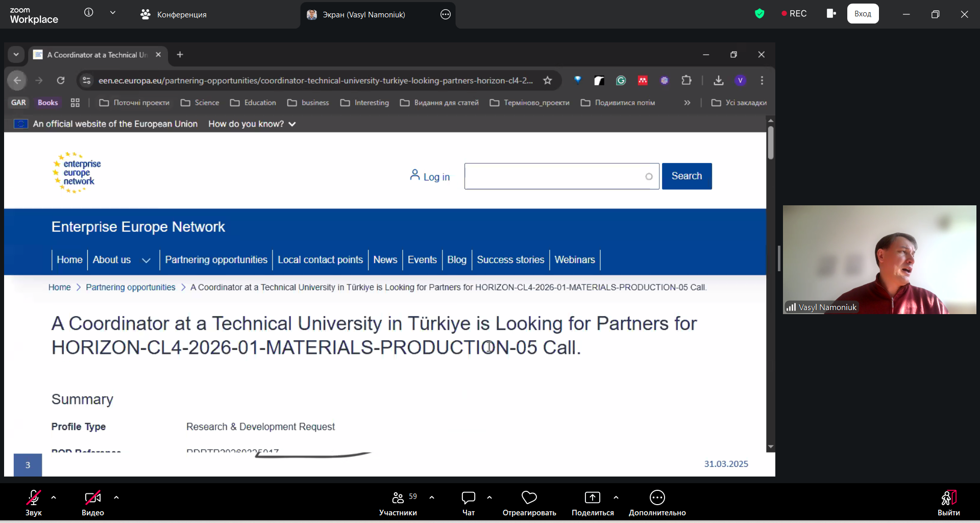Click the Отреагировать reactions heart icon
This screenshot has width=980, height=523.
click(x=529, y=497)
